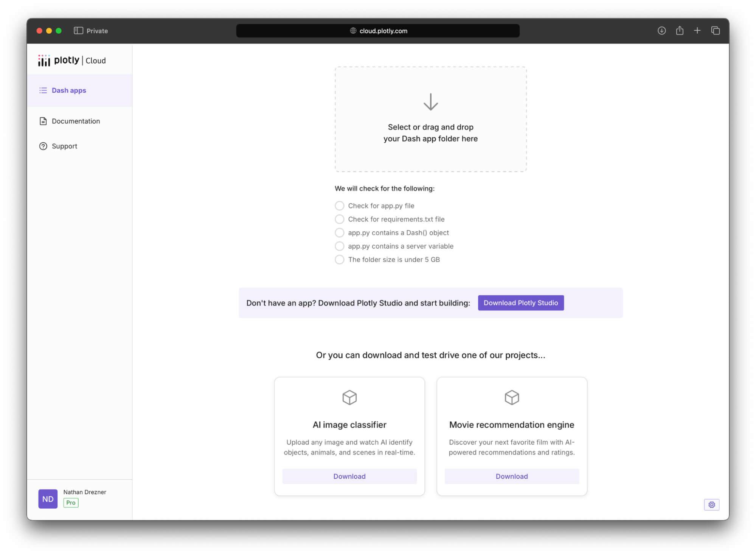Click the AI image classifier cube icon
The width and height of the screenshot is (756, 556).
click(x=349, y=397)
